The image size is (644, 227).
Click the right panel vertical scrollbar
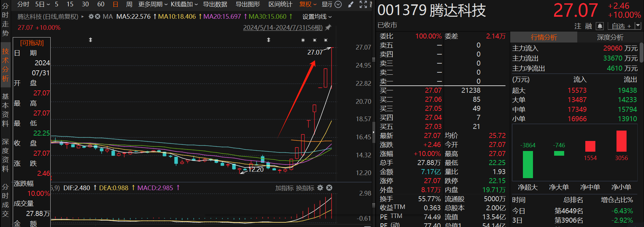tap(641, 52)
